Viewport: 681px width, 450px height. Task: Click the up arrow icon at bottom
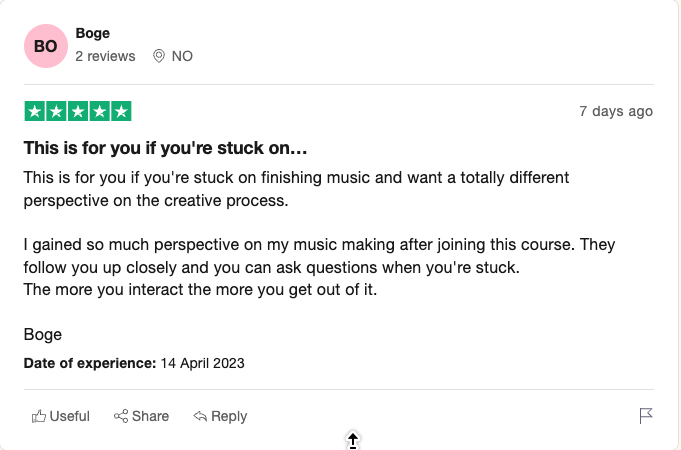(353, 440)
